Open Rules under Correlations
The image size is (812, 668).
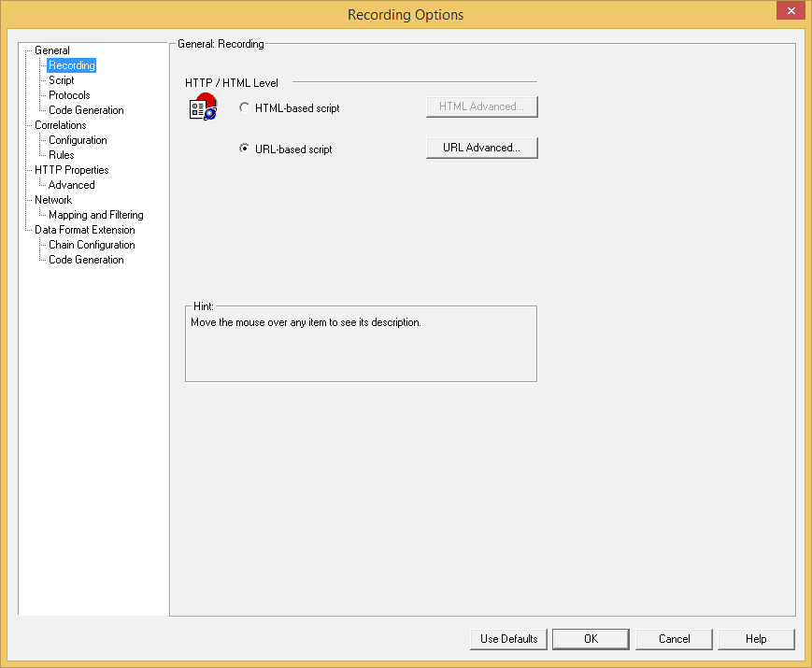pos(61,155)
